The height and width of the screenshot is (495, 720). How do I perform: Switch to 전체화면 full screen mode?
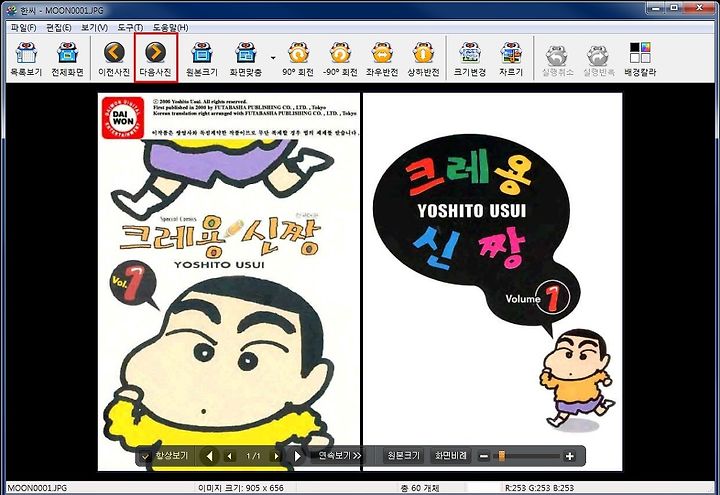pos(68,59)
